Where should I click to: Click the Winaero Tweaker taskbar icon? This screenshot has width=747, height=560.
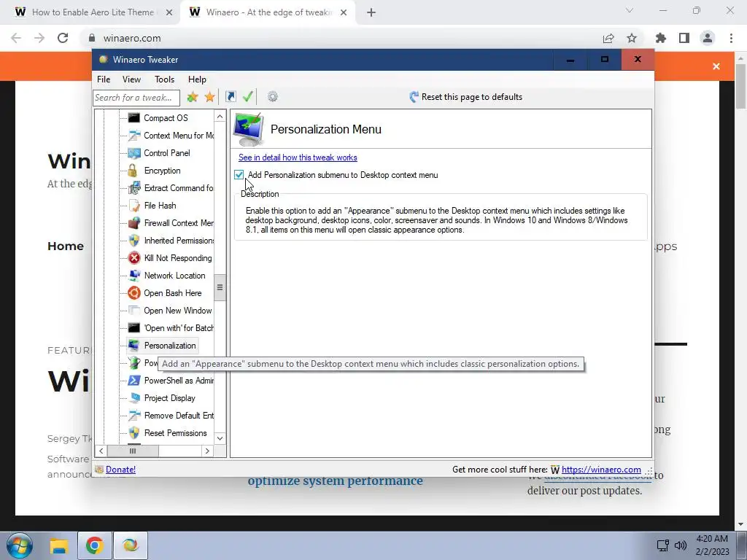130,545
